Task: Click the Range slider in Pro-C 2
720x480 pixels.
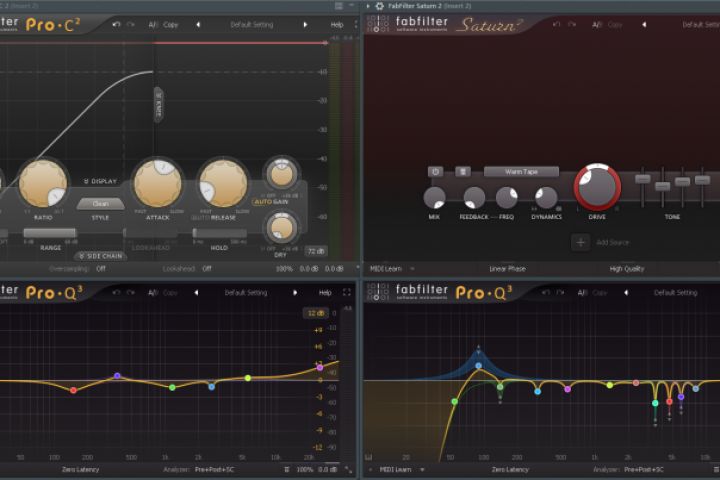Action: 50,233
